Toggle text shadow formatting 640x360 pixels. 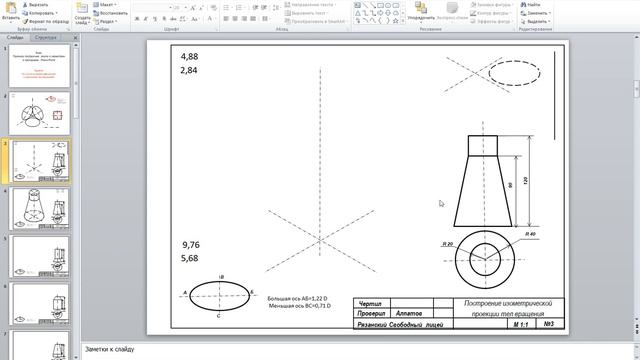point(164,19)
